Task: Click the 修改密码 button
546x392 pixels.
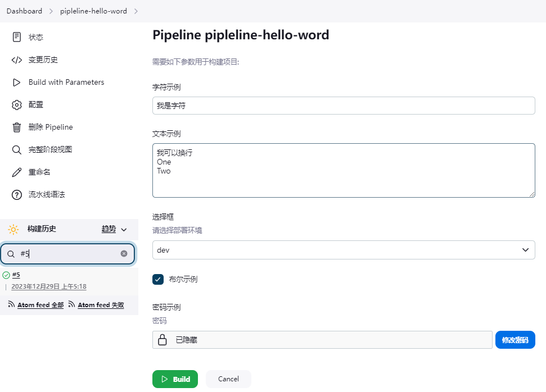Action: point(515,340)
